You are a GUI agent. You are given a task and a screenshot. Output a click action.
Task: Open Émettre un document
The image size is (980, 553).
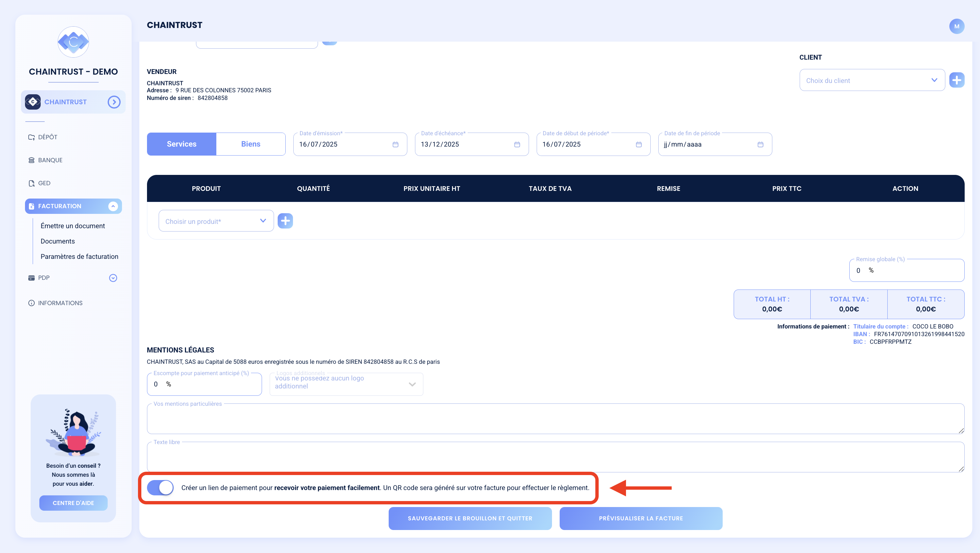(73, 226)
